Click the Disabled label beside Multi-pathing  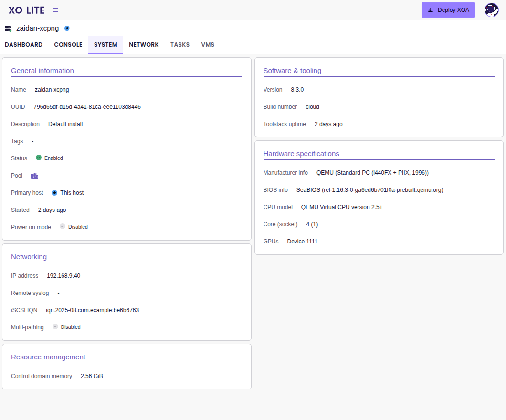(71, 327)
